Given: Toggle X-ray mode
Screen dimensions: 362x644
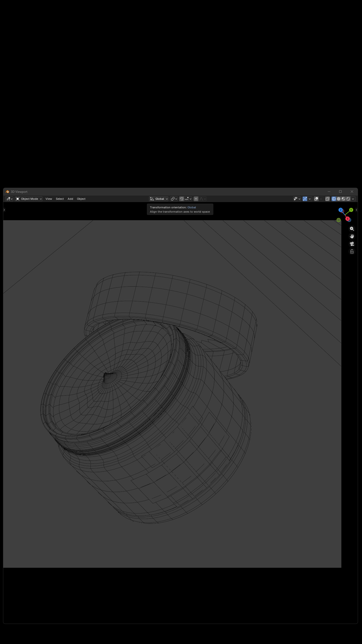Looking at the screenshot, I should 328,199.
